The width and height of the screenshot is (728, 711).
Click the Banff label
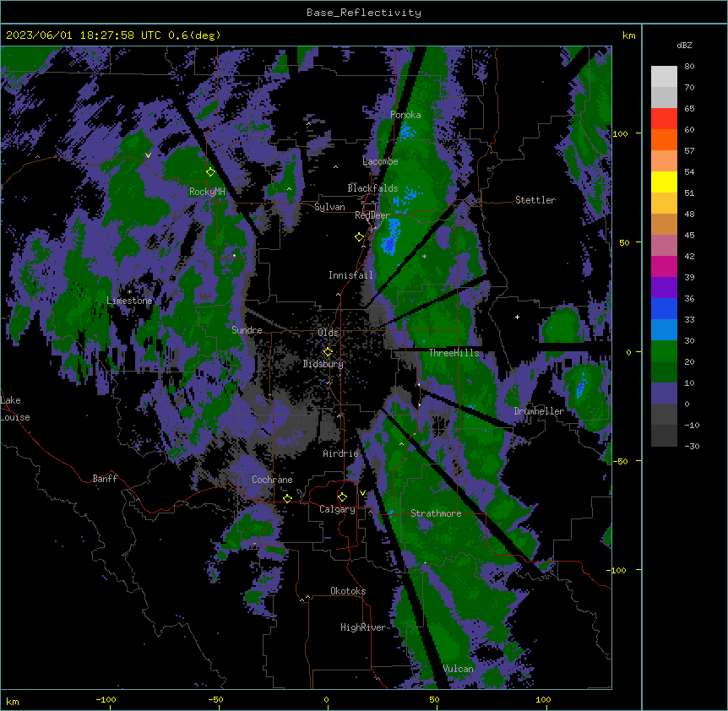point(105,479)
